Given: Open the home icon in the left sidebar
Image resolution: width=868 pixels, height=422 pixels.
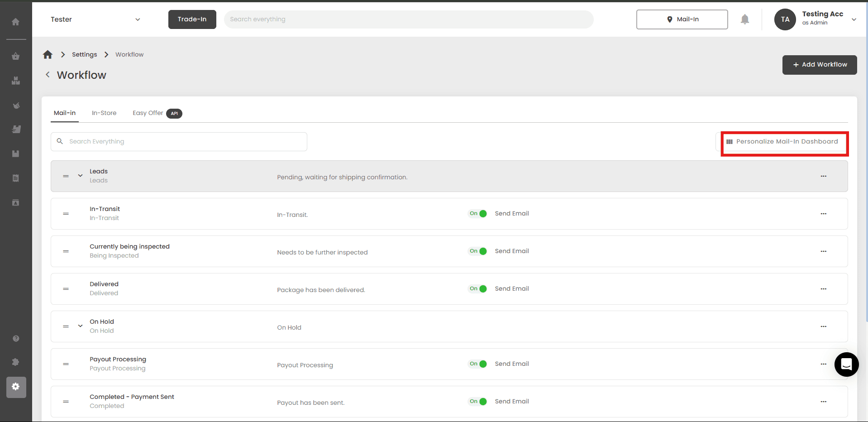Looking at the screenshot, I should click(x=15, y=22).
